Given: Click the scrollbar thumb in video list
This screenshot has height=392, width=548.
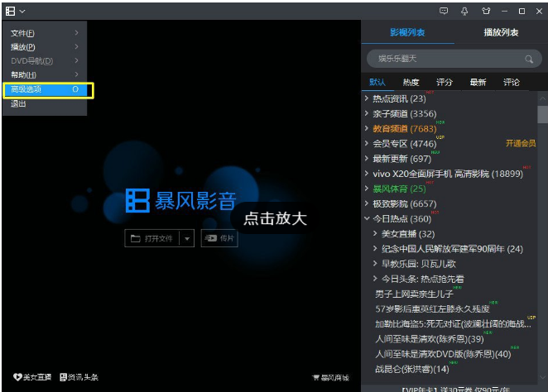Looking at the screenshot, I should coord(542,114).
